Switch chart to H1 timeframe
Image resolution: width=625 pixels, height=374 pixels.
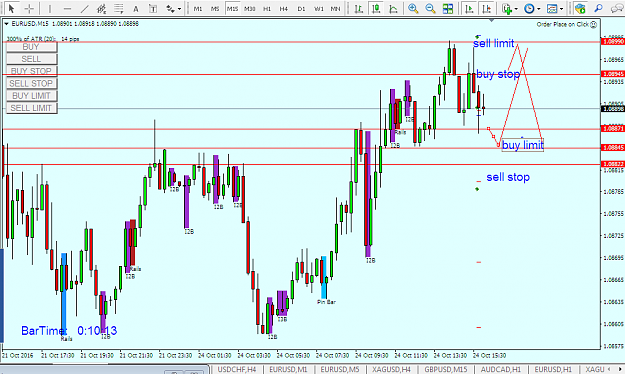pyautogui.click(x=267, y=8)
